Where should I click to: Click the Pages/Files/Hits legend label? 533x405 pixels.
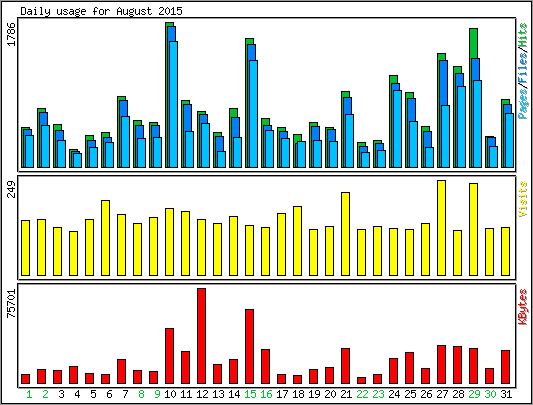(x=523, y=70)
